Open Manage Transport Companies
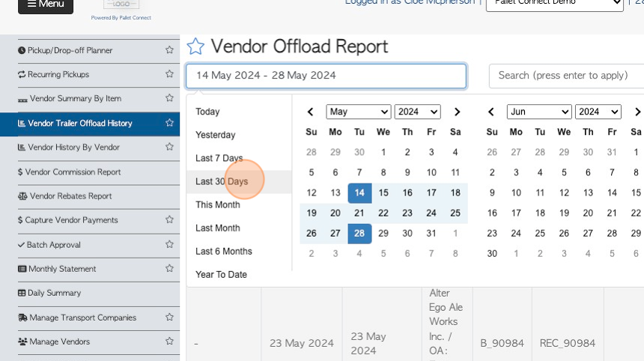Viewport: 644px width, 361px height. (x=82, y=318)
